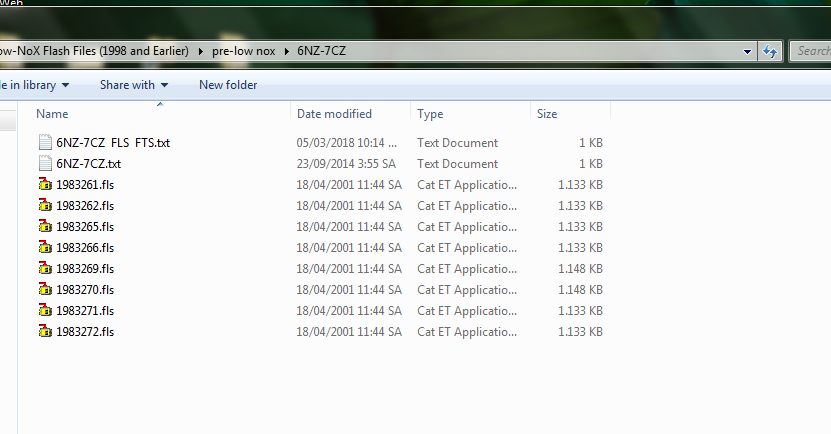Select the 6NZ-7CZ.txt text document icon

(44, 164)
